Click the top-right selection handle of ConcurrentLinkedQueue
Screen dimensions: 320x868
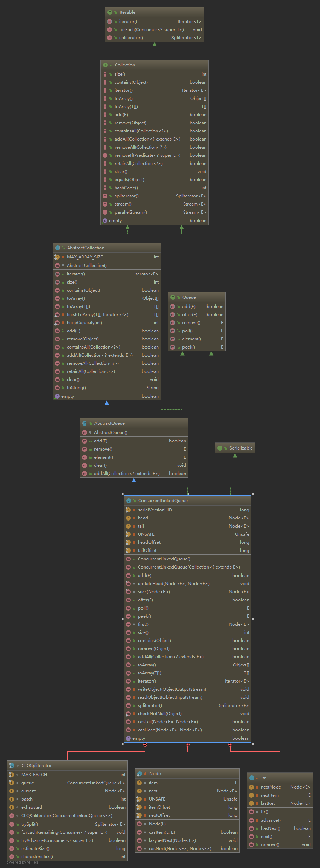253,494
